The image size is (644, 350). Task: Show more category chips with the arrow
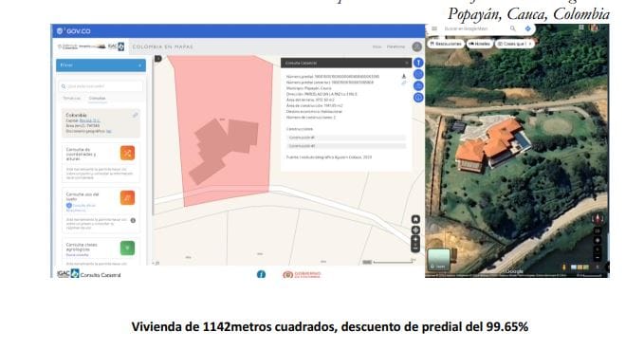[530, 44]
